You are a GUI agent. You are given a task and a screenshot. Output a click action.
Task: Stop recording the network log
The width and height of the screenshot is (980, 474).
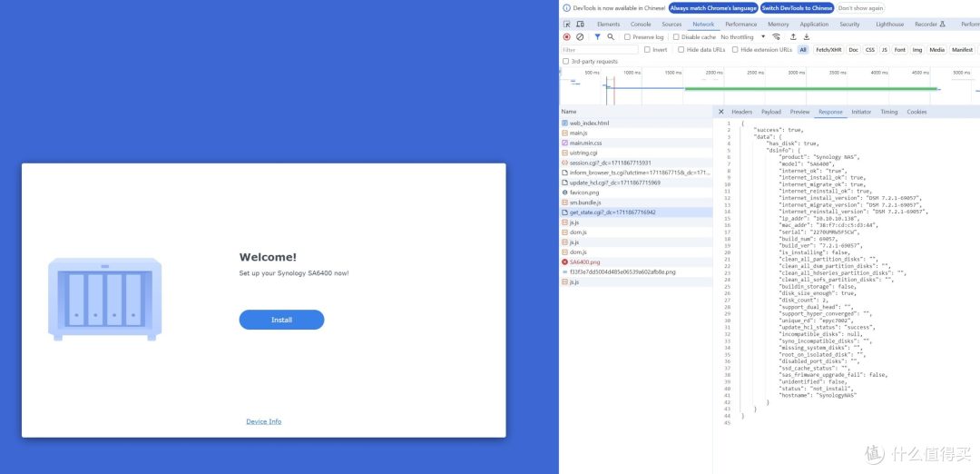click(567, 37)
